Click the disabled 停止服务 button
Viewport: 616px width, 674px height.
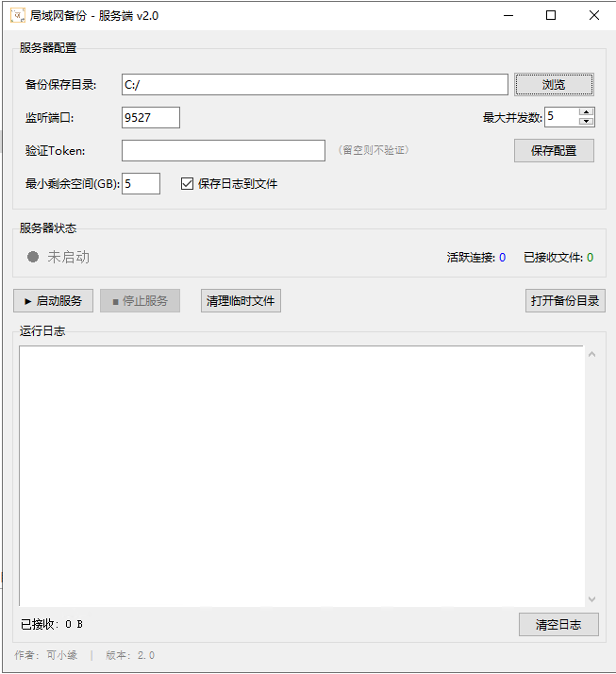(x=140, y=300)
